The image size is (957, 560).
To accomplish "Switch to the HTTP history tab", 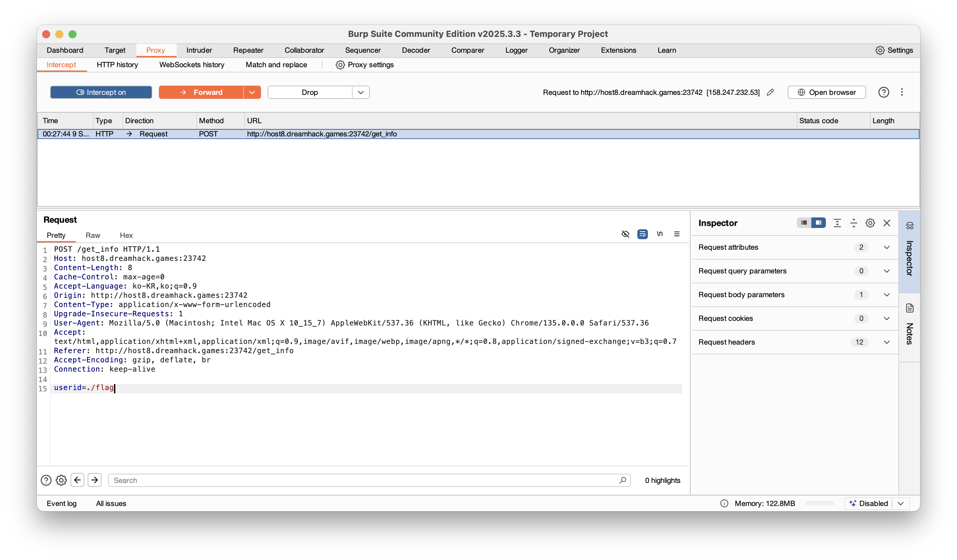I will [117, 65].
